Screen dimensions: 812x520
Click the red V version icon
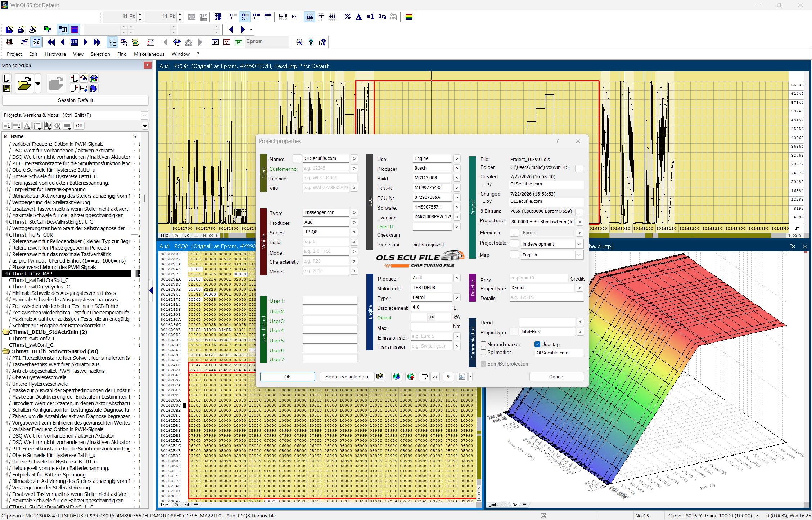pos(227,42)
